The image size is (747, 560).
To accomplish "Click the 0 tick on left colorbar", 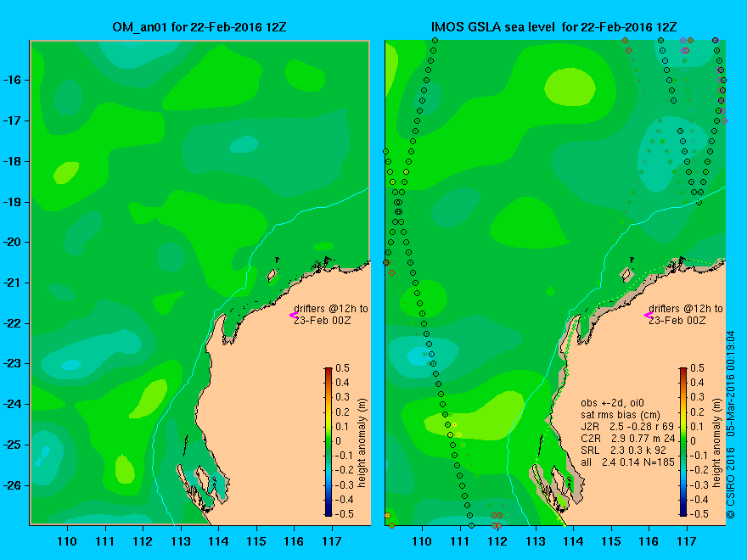I will [338, 441].
